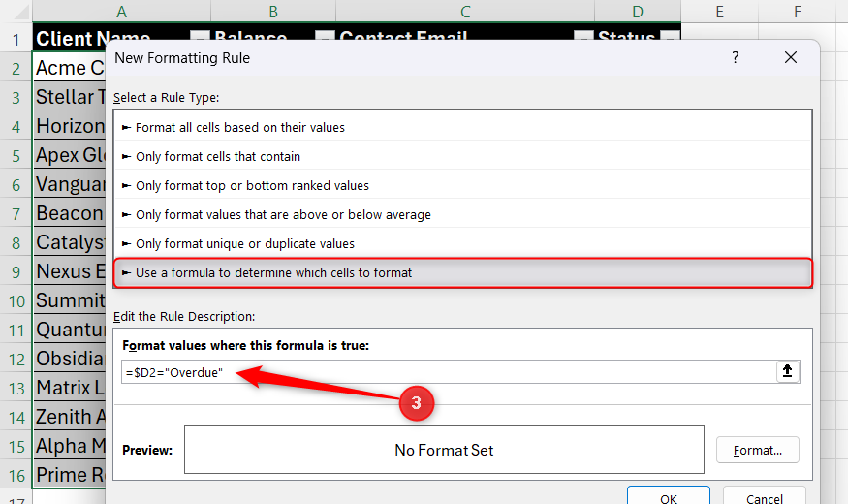Open the Contact Email filter dropdown

point(583,36)
